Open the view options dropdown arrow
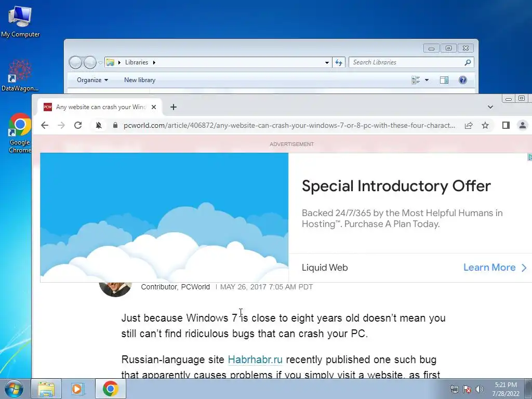The image size is (532, 399). point(427,80)
